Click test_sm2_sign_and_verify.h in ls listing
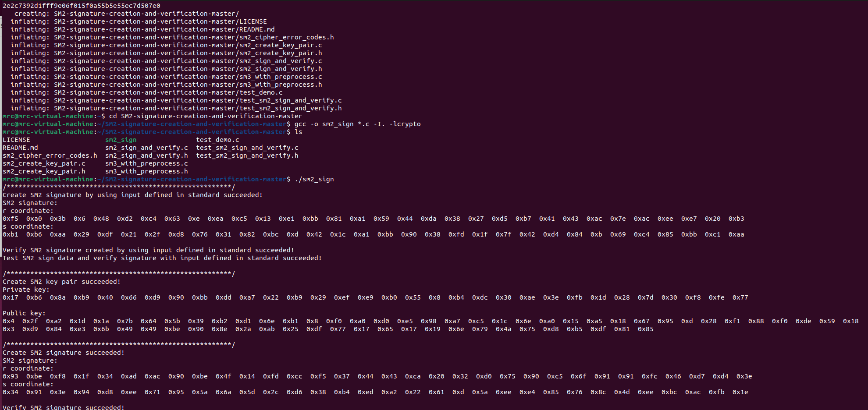 tap(247, 156)
